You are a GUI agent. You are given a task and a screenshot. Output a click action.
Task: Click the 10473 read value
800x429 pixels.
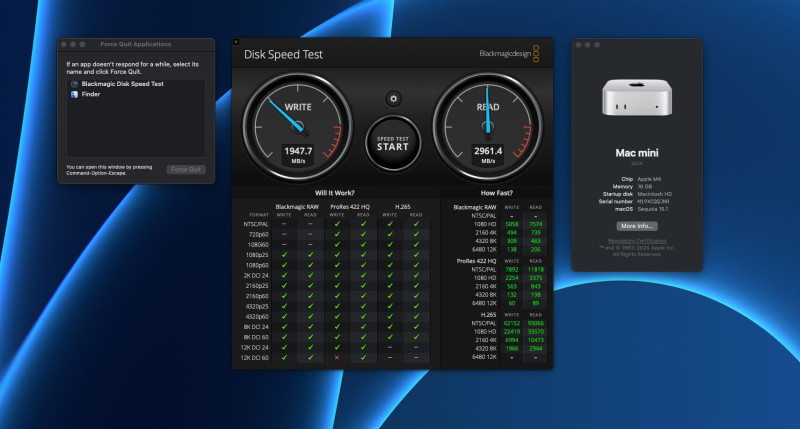coord(536,340)
